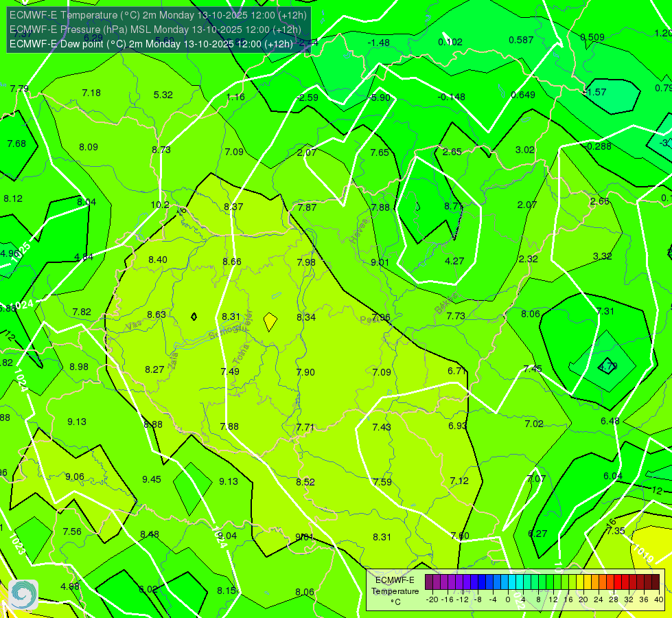Select the Temperature 2m layer label
Screen dimensions: 672x618
point(158,15)
